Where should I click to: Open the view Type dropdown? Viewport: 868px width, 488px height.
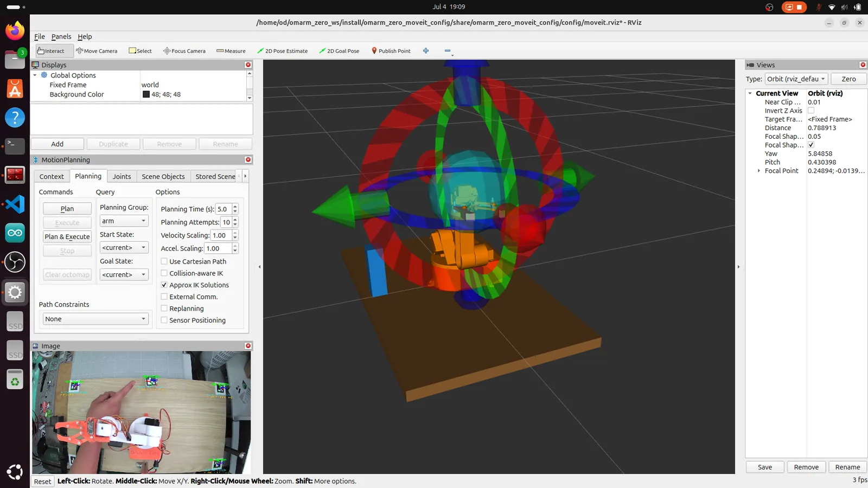click(796, 79)
